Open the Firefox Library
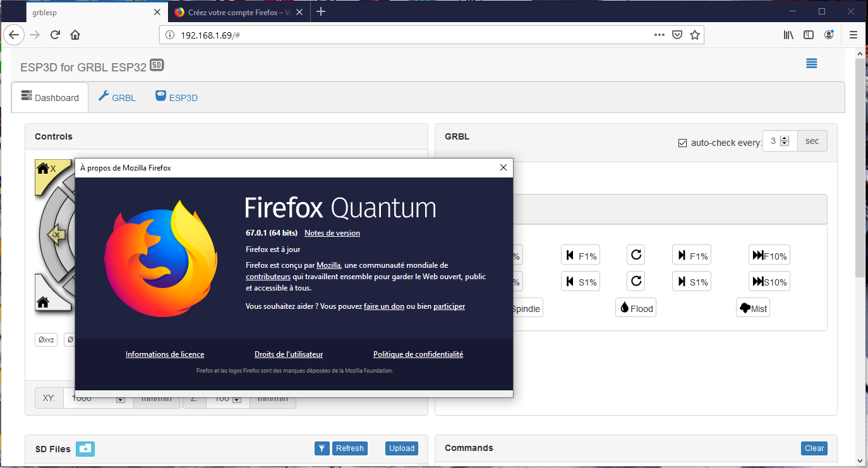This screenshot has height=468, width=868. pyautogui.click(x=788, y=35)
